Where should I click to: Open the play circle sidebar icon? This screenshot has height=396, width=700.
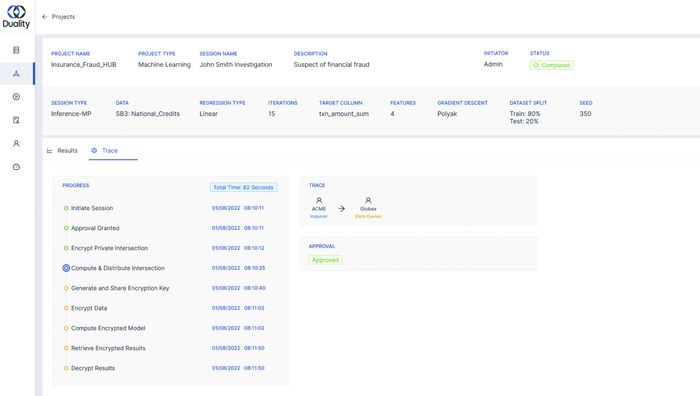click(16, 96)
